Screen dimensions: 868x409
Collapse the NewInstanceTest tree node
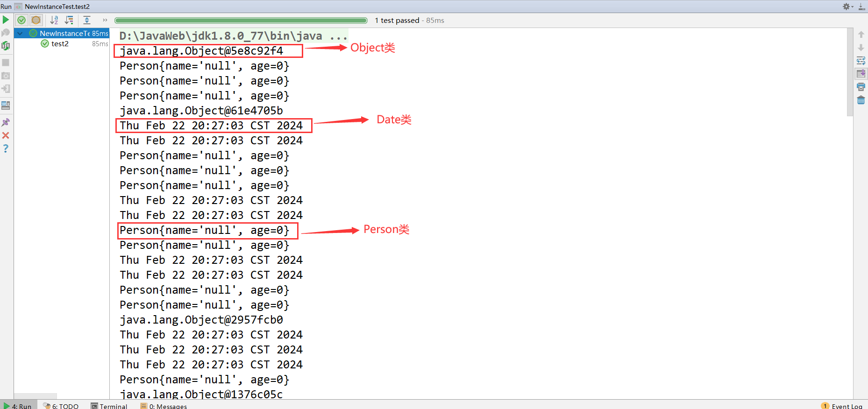tap(20, 33)
